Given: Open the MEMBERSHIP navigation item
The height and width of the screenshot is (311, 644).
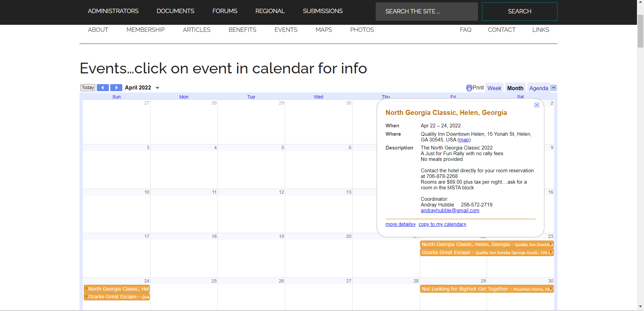Looking at the screenshot, I should tap(146, 30).
